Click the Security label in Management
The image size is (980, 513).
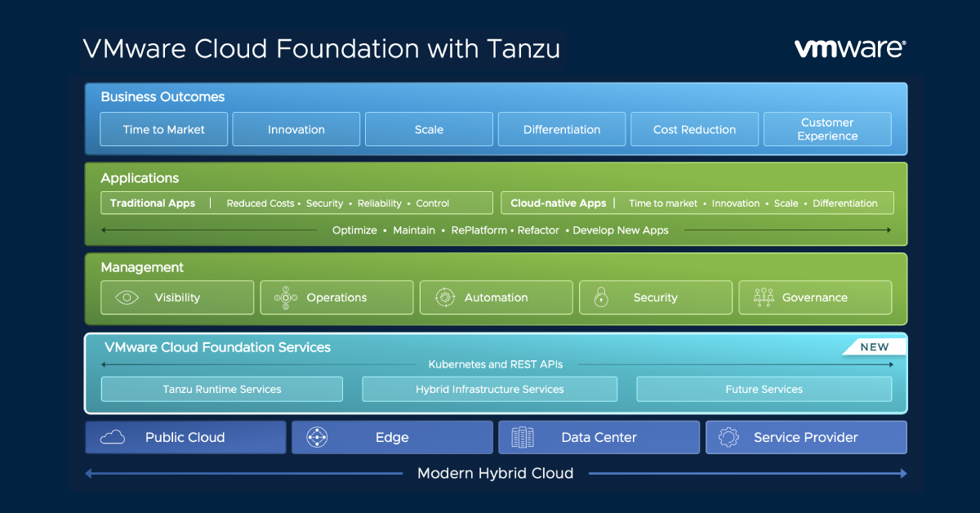click(x=656, y=298)
